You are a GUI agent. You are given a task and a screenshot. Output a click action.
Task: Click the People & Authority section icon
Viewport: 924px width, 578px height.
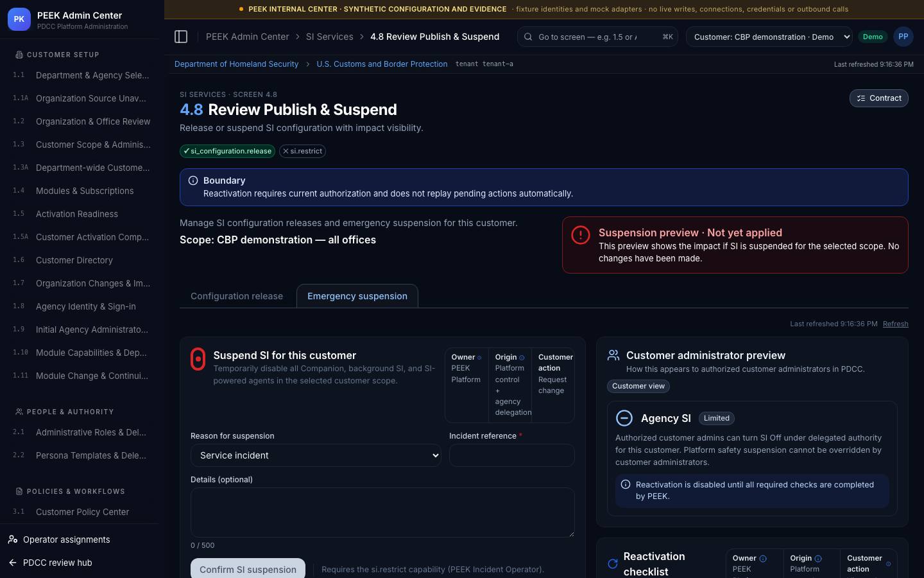(x=19, y=412)
